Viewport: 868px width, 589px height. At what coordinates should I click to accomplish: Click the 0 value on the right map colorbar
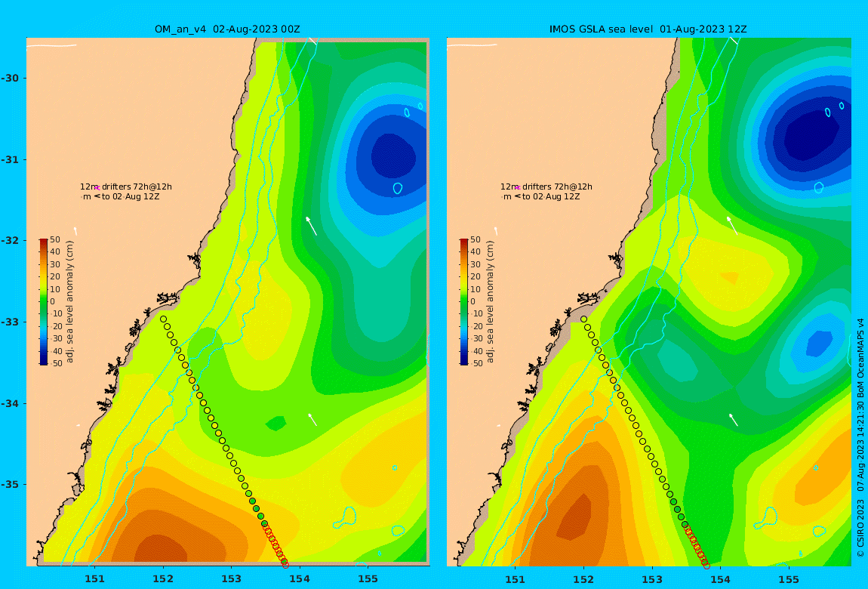pos(472,302)
